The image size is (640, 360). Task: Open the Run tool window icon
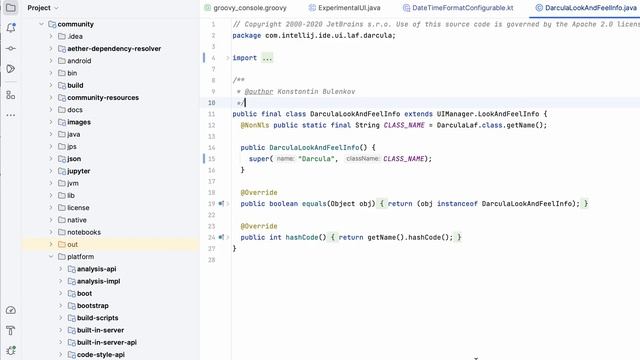click(x=11, y=69)
